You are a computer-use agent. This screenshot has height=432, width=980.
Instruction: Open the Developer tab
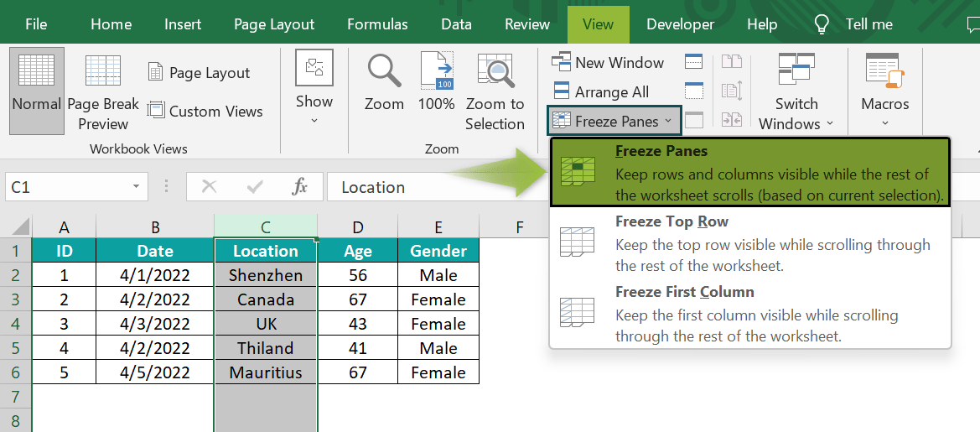(x=680, y=24)
